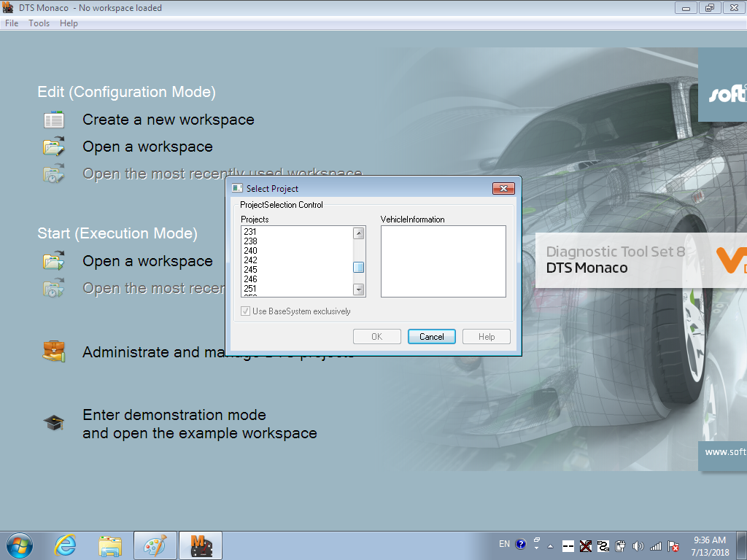This screenshot has height=560, width=747.
Task: Click the OK button in Select Project
Action: 377,337
